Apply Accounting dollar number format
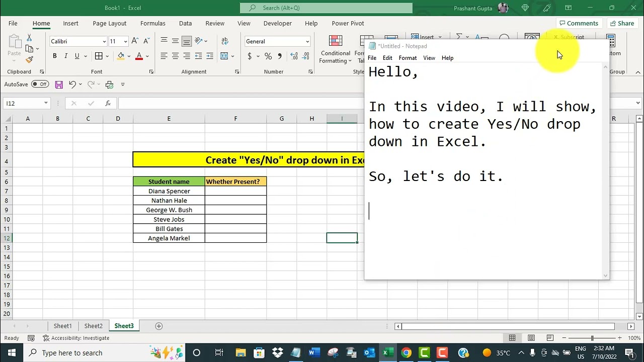This screenshot has height=362, width=644. (x=250, y=56)
